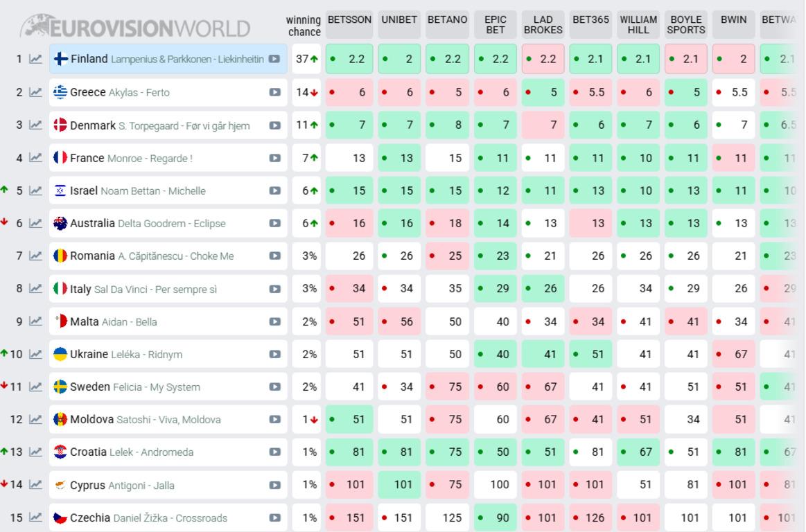This screenshot has height=532, width=806.
Task: Select the EPIC BET column header
Action: (x=495, y=24)
